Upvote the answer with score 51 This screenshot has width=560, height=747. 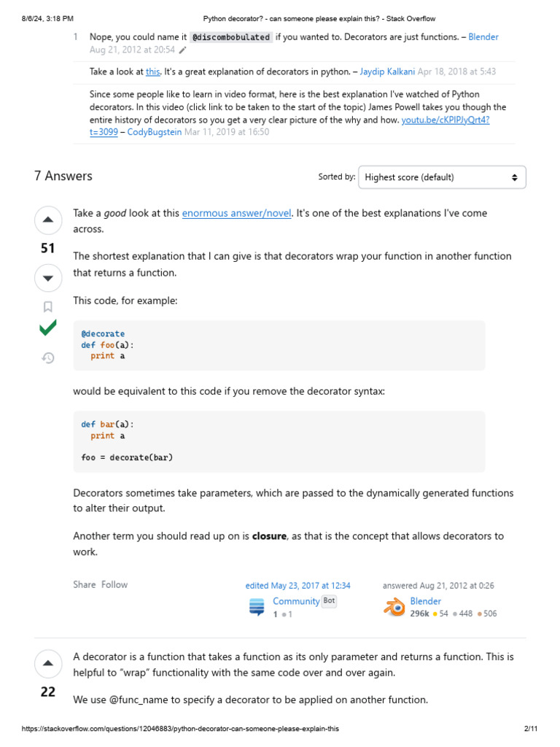pyautogui.click(x=48, y=220)
